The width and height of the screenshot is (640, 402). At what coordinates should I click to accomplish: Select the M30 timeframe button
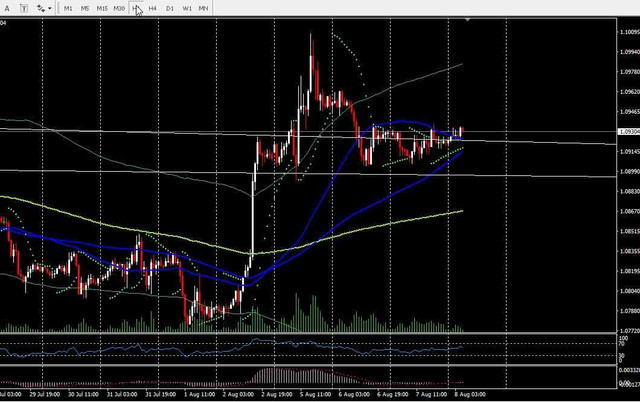click(119, 8)
